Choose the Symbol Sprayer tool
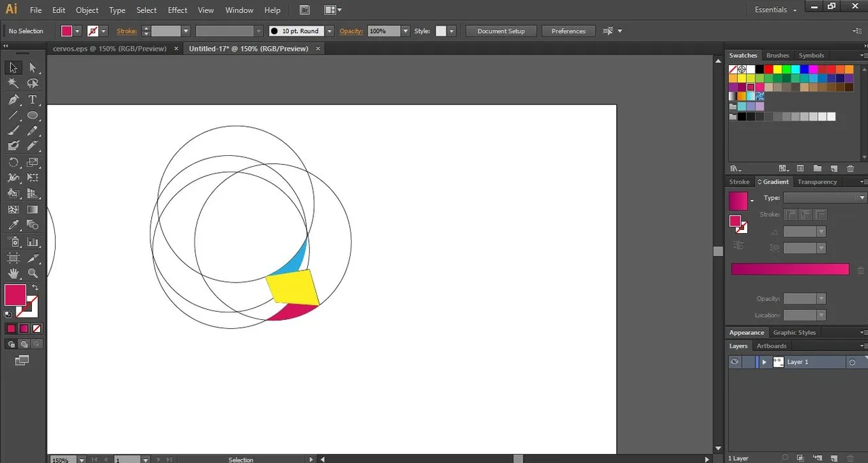This screenshot has width=868, height=463. coord(13,241)
